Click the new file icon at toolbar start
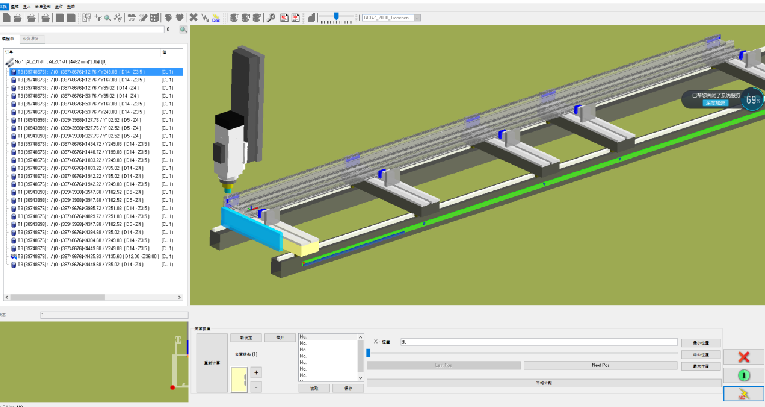This screenshot has width=765, height=407. pos(6,17)
